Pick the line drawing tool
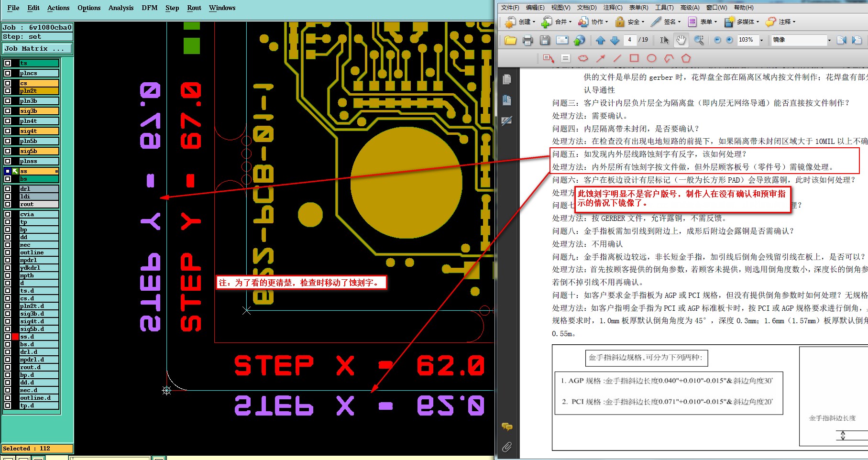The height and width of the screenshot is (460, 868). (617, 58)
